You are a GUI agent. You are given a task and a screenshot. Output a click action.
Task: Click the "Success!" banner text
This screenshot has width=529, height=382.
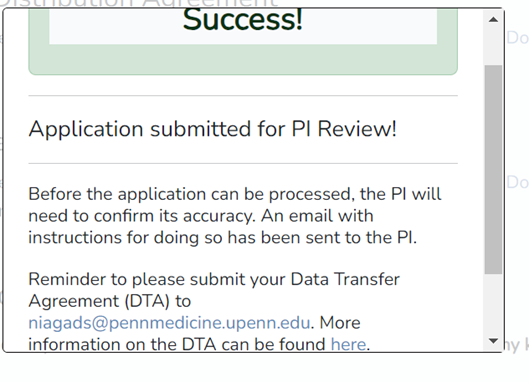[243, 20]
